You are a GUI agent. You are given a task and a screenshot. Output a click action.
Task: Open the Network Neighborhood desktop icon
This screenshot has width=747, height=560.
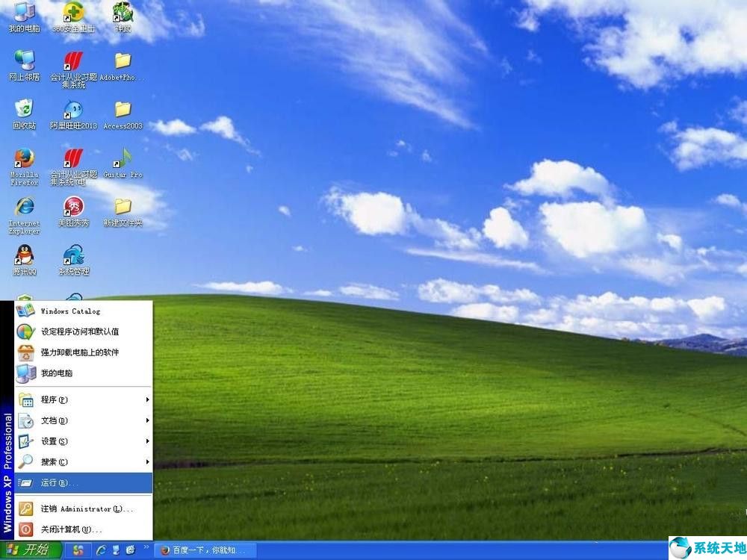[x=25, y=65]
